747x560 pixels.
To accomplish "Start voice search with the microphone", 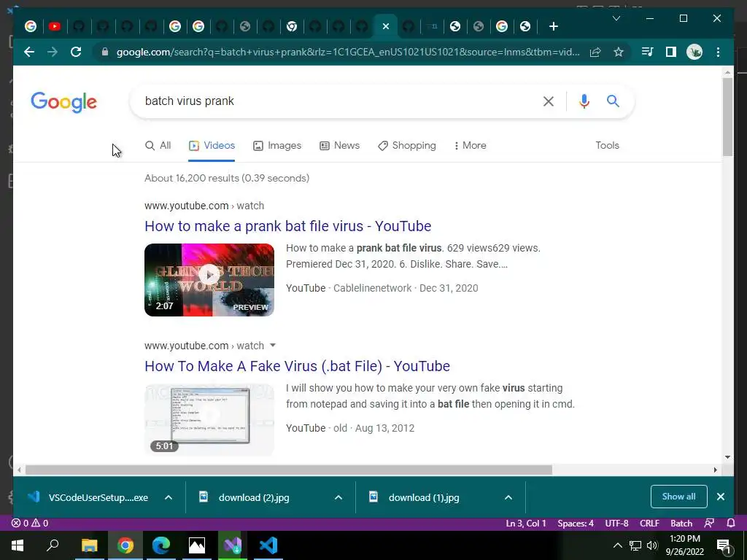I will (584, 101).
